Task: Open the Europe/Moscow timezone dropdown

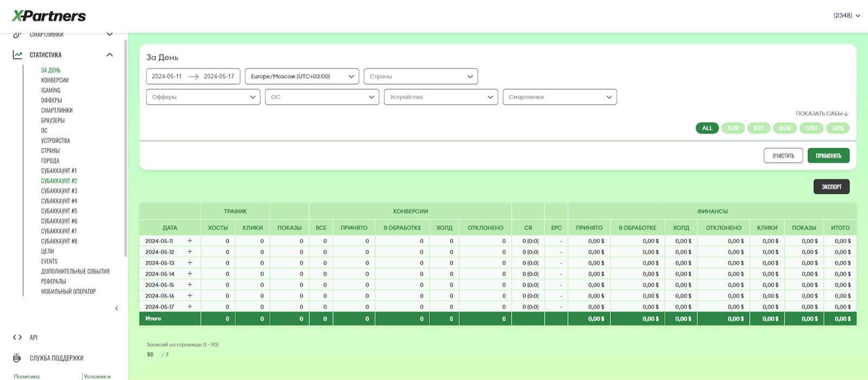Action: (302, 77)
